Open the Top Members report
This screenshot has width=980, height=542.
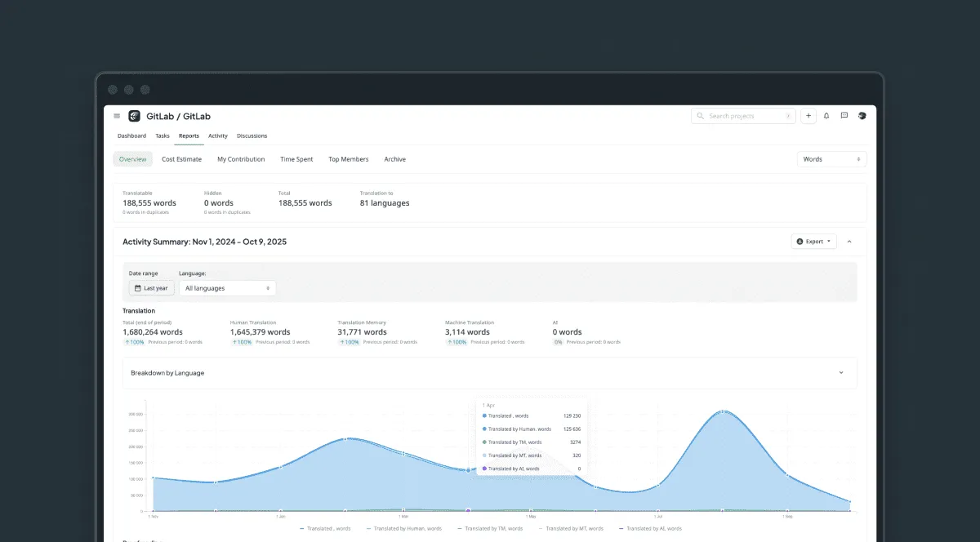click(x=348, y=159)
